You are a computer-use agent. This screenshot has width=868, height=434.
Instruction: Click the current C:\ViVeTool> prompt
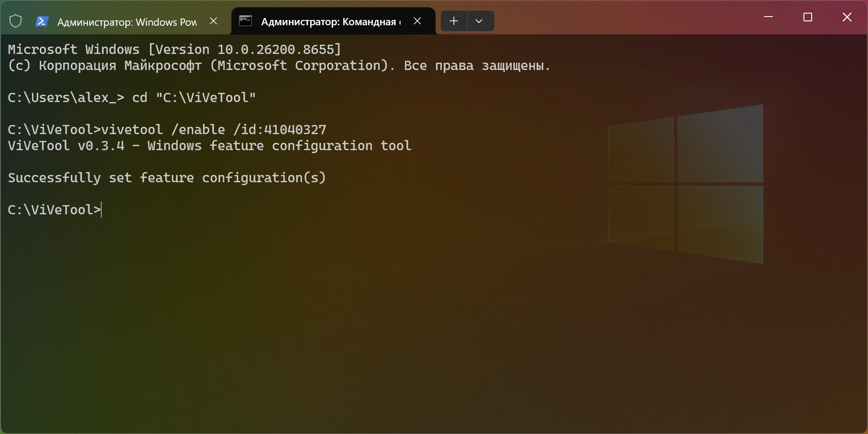(x=54, y=209)
